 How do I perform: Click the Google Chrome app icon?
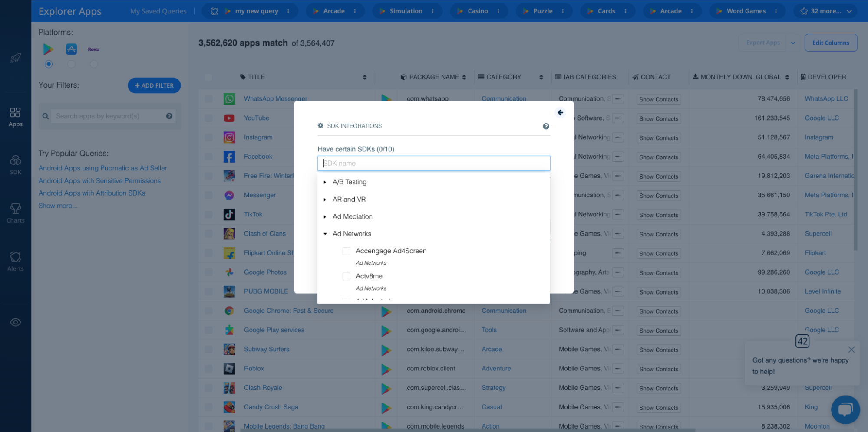pos(229,311)
